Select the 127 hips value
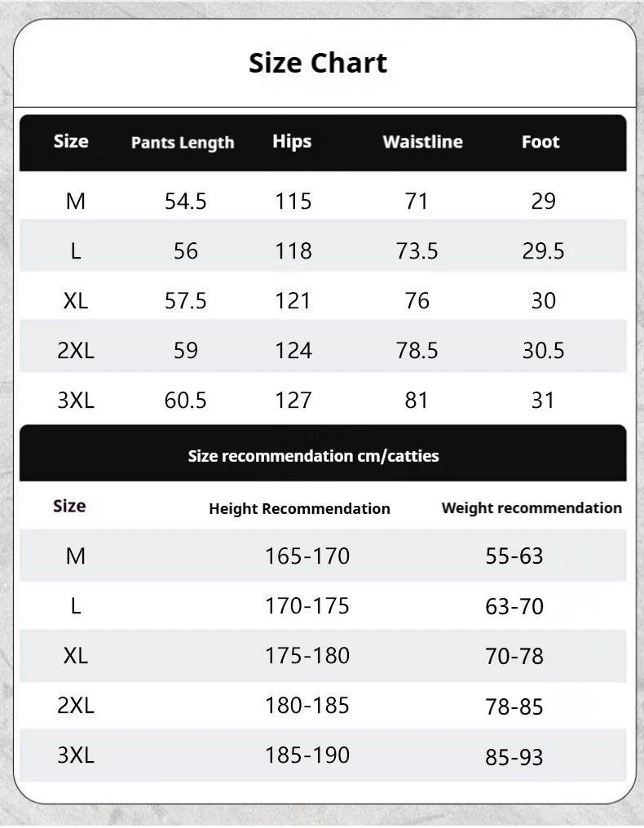This screenshot has height=828, width=644. 293,400
